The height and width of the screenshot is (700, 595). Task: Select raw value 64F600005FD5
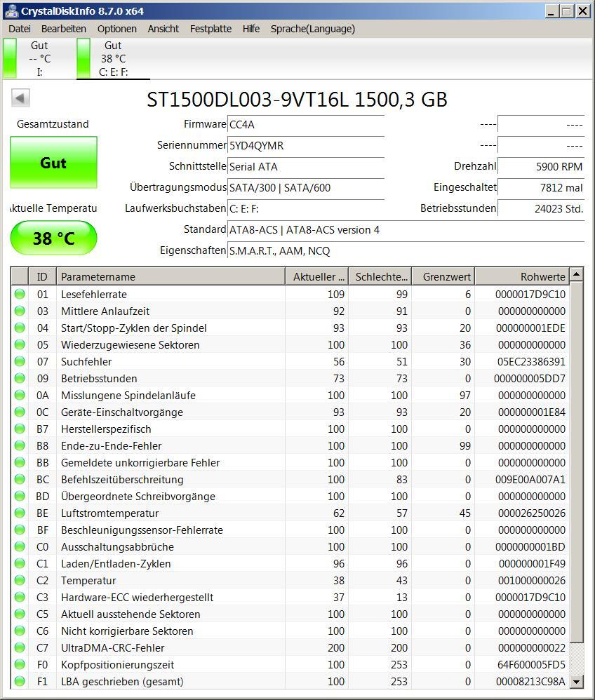click(531, 665)
